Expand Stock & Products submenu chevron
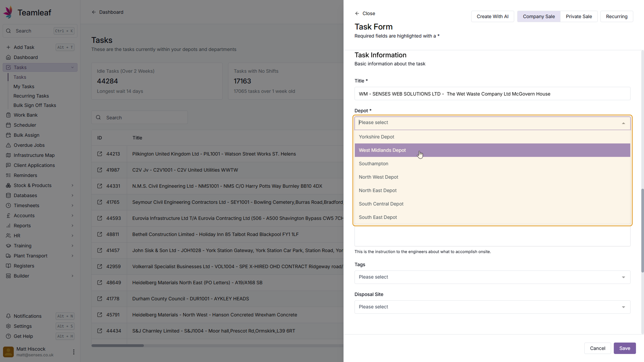This screenshot has width=644, height=362. (72, 185)
